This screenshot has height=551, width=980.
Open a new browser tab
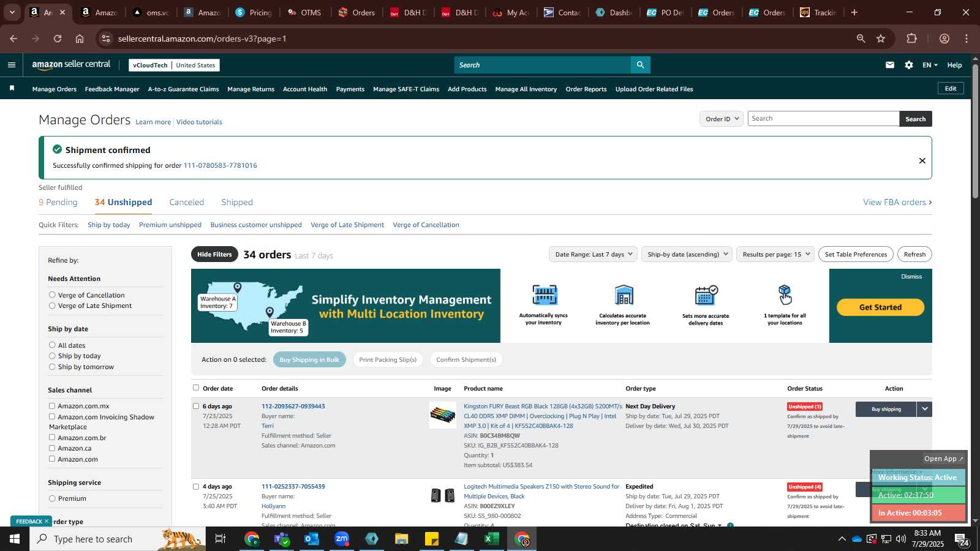854,12
